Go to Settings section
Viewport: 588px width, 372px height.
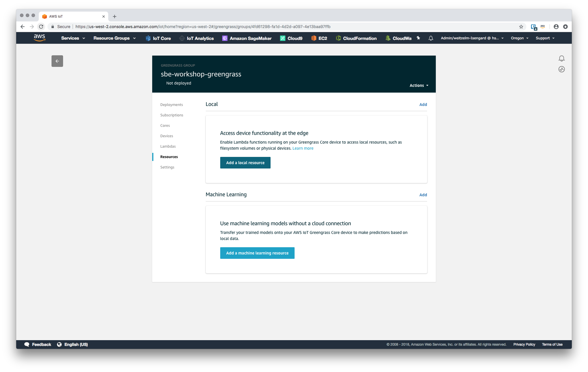[167, 167]
